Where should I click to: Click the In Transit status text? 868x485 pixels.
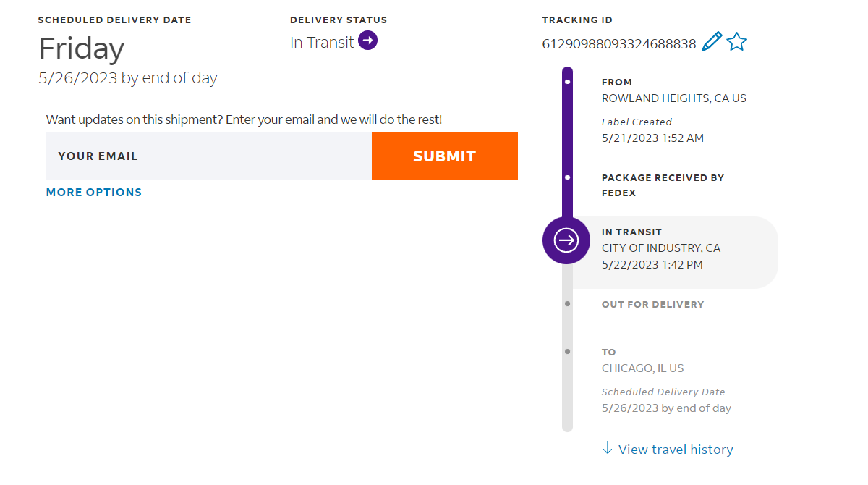coord(322,43)
